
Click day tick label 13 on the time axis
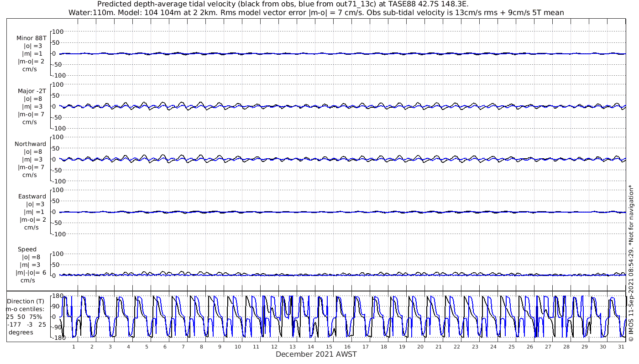(x=293, y=347)
